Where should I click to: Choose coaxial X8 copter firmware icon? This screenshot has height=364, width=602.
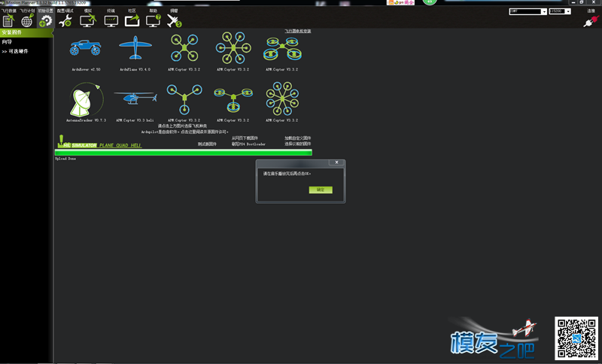282,49
